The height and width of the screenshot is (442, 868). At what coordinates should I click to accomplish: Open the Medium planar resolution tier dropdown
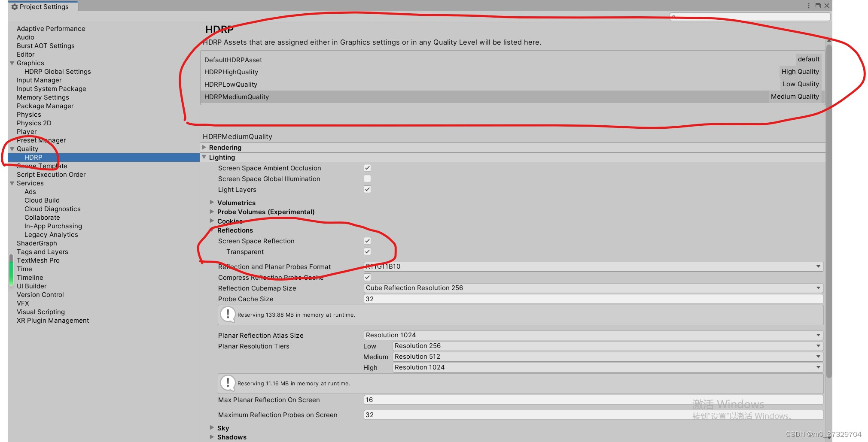(x=608, y=357)
